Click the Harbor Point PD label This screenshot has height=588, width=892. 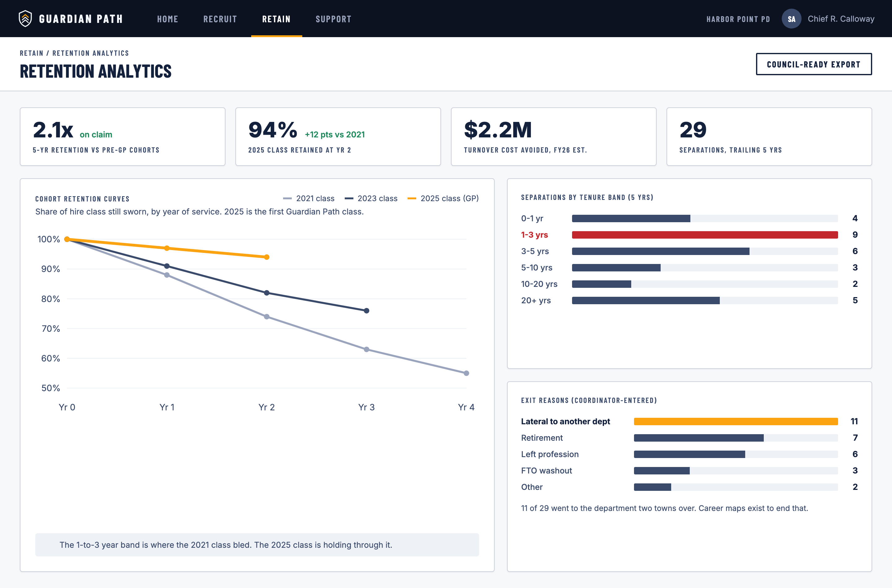738,19
